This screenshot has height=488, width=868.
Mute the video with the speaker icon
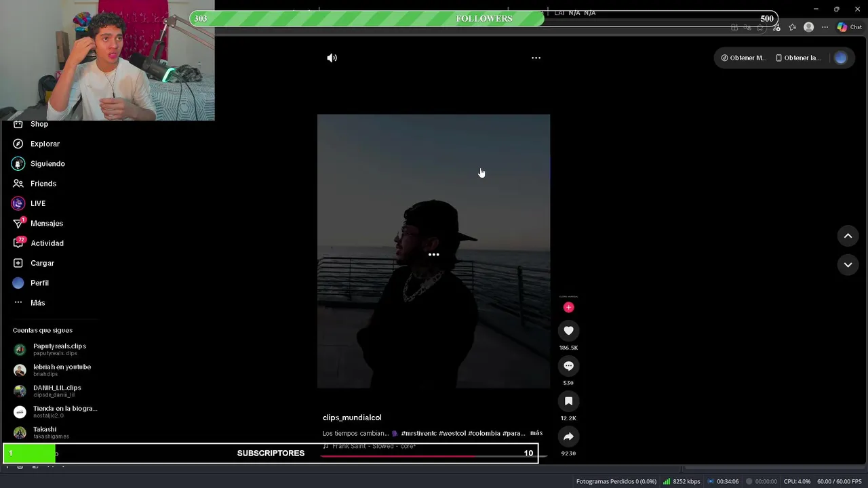coord(332,58)
